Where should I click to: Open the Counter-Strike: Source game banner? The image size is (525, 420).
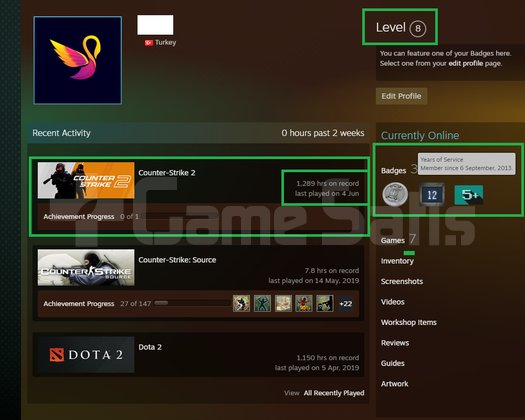click(x=86, y=268)
